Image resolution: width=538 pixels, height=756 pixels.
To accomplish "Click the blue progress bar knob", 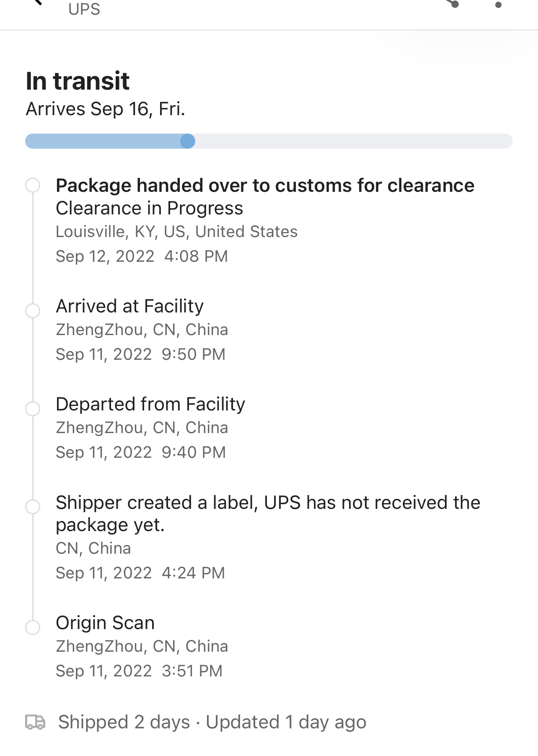I will pyautogui.click(x=188, y=141).
